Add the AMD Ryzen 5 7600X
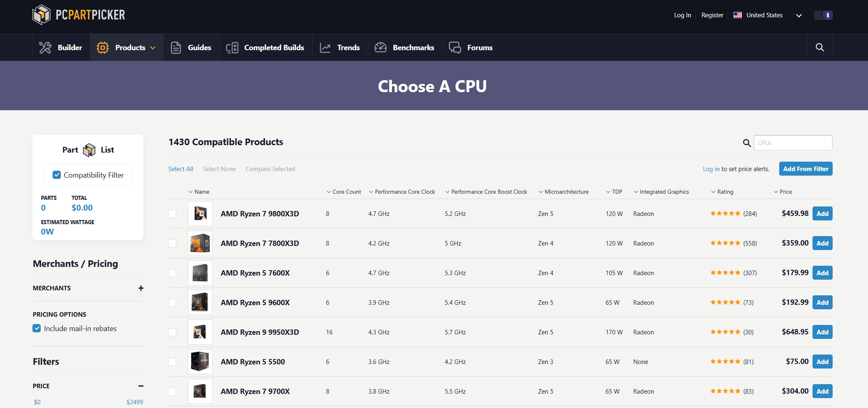The image size is (868, 408). [x=822, y=273]
